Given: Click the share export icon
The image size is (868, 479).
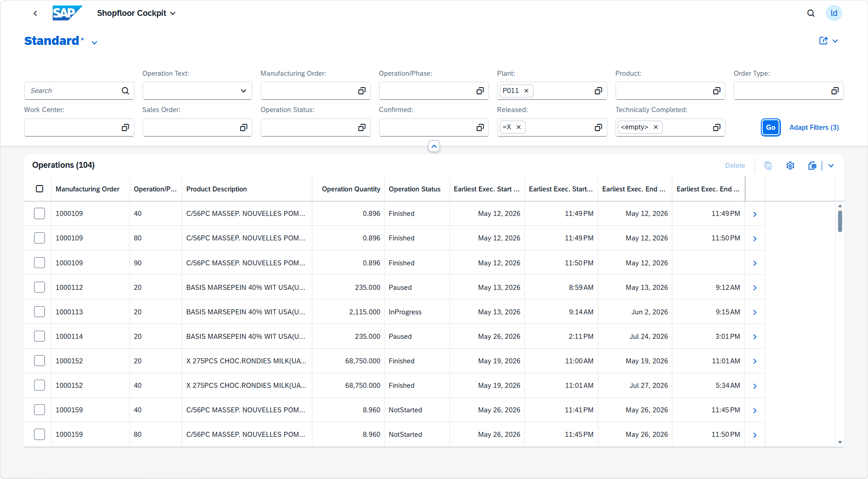Looking at the screenshot, I should pos(823,41).
